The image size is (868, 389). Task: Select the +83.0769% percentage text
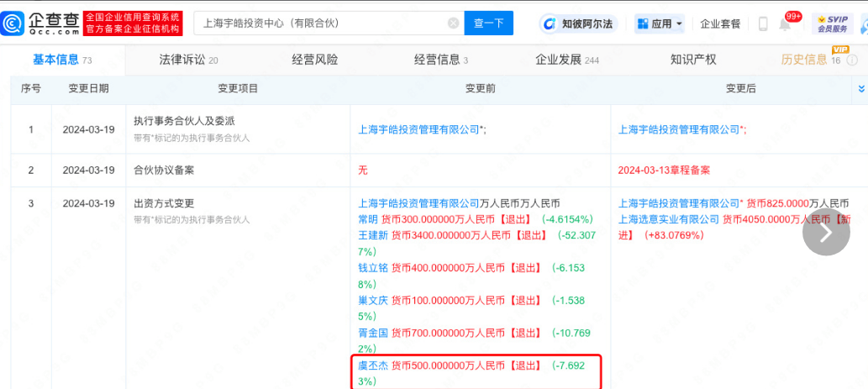(x=674, y=235)
